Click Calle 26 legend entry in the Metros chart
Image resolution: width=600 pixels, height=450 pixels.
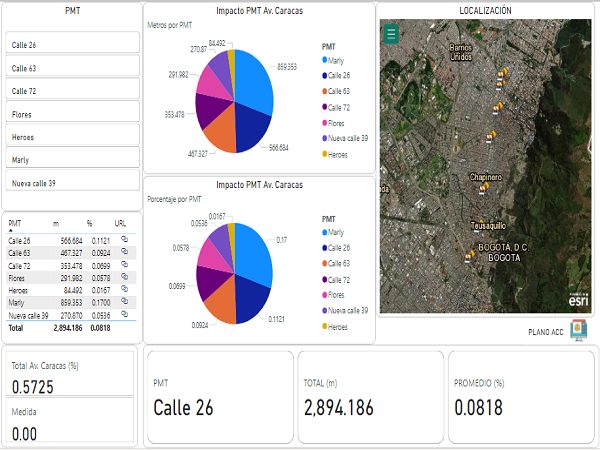point(336,75)
